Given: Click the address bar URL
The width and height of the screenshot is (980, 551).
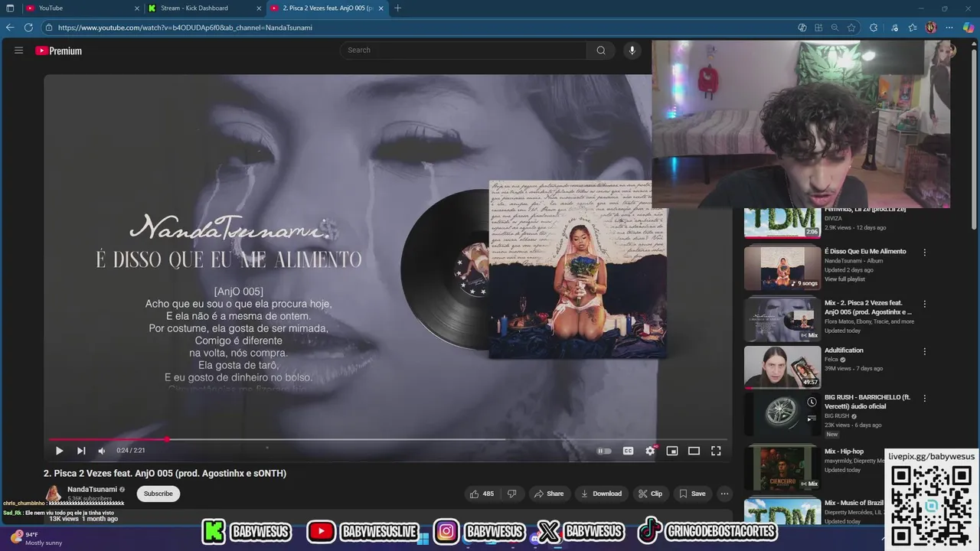Looking at the screenshot, I should tap(185, 28).
